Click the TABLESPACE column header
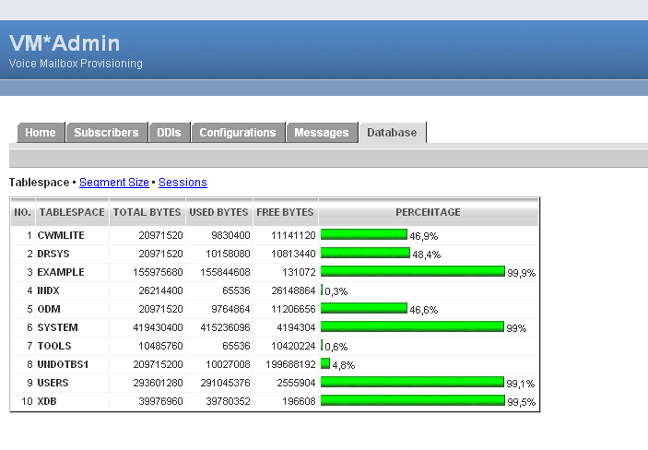The width and height of the screenshot is (648, 450). tap(72, 213)
